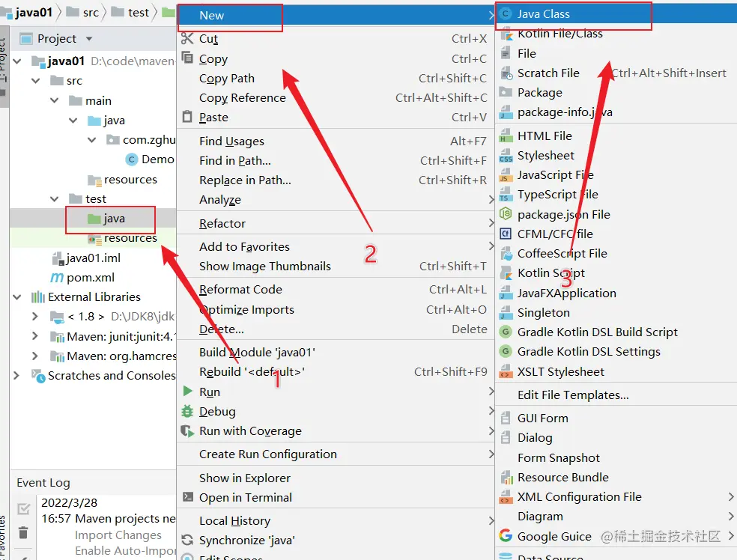Image resolution: width=737 pixels, height=560 pixels.
Task: Choose Find Usages in context menu
Action: point(336,141)
